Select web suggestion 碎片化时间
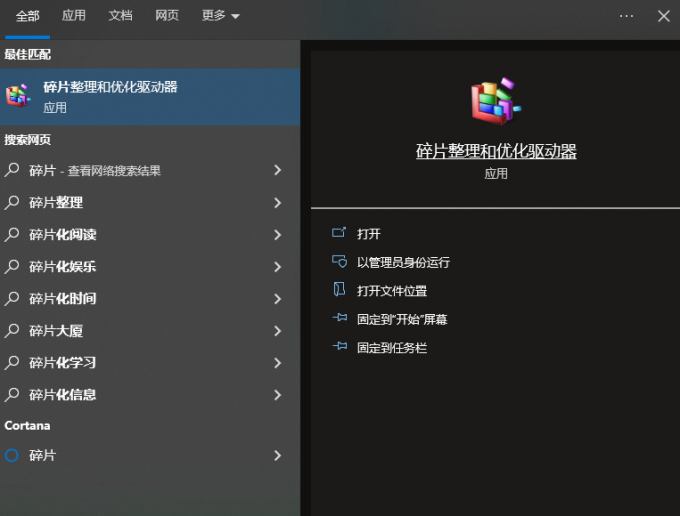The image size is (680, 516). (150, 299)
